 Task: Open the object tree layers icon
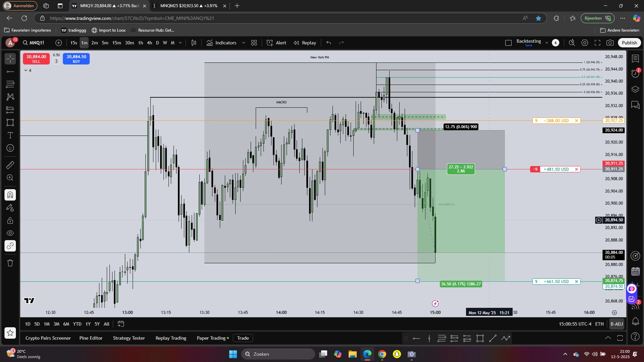(635, 89)
